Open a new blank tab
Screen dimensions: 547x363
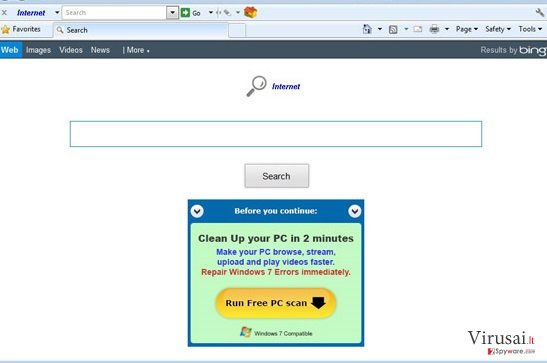tap(237, 31)
